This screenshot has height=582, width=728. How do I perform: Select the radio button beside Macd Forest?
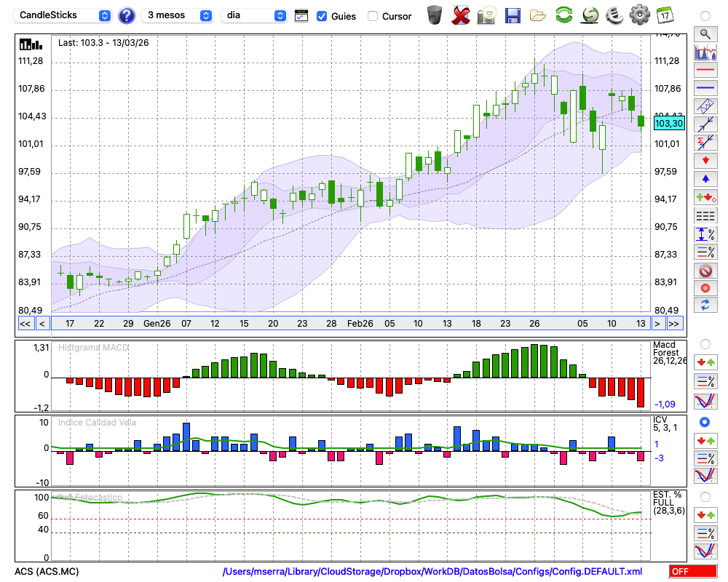[x=705, y=343]
